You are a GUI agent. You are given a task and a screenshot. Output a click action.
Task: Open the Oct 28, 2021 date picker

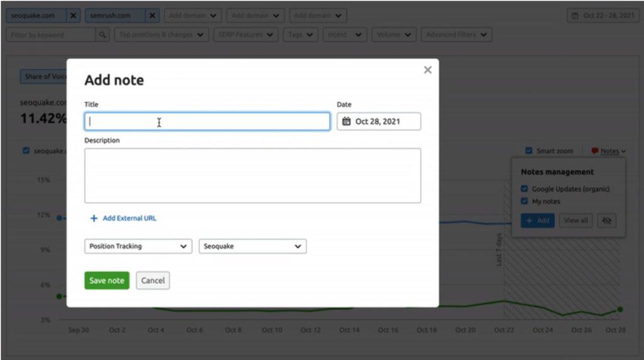pos(379,121)
